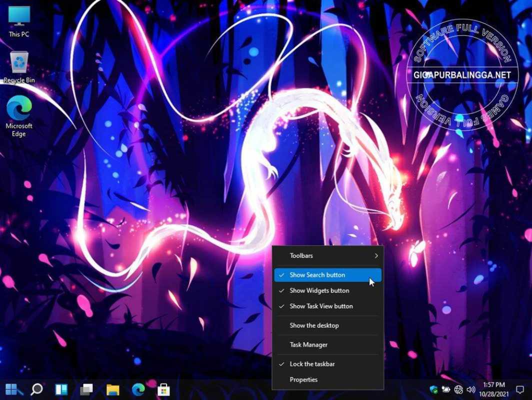The image size is (532, 400).
Task: Open This PC on the desktop
Action: [x=18, y=21]
